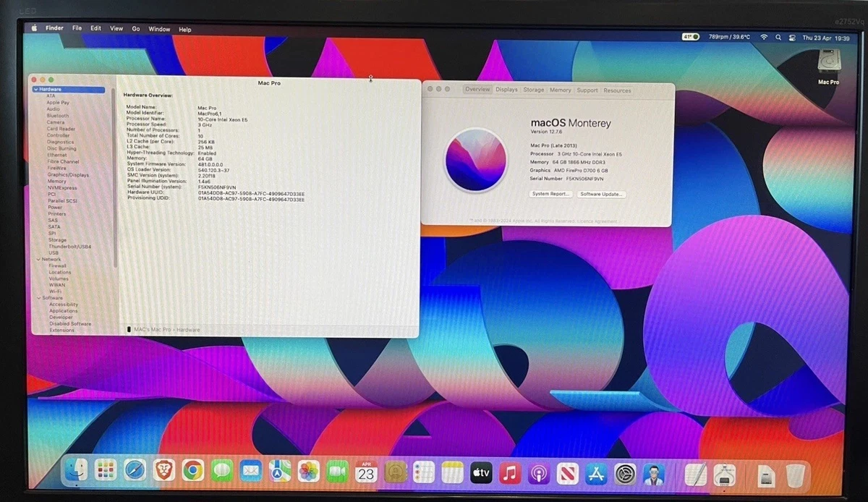Open the View menu

(116, 28)
